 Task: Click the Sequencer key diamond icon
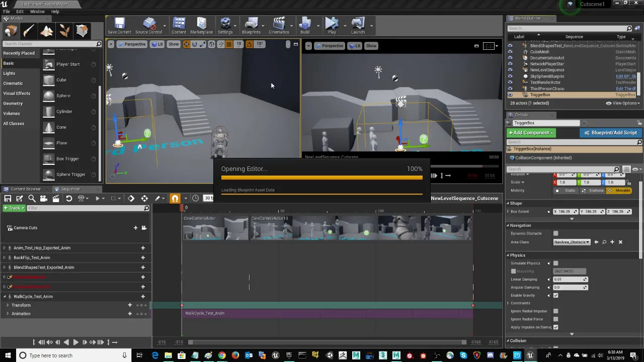click(131, 198)
